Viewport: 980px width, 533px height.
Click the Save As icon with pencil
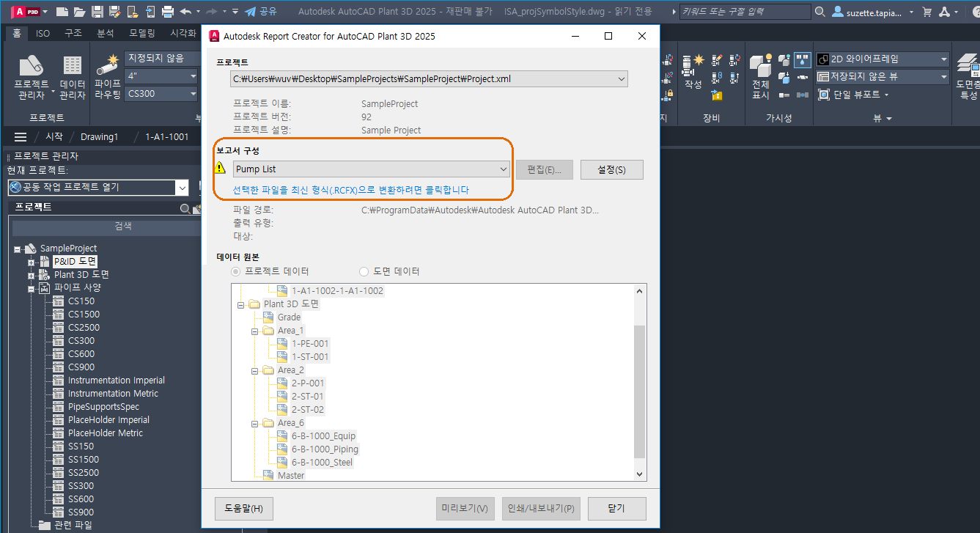point(114,12)
